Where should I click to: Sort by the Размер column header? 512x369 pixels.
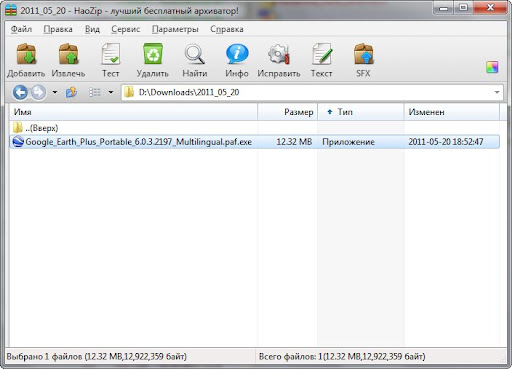287,112
